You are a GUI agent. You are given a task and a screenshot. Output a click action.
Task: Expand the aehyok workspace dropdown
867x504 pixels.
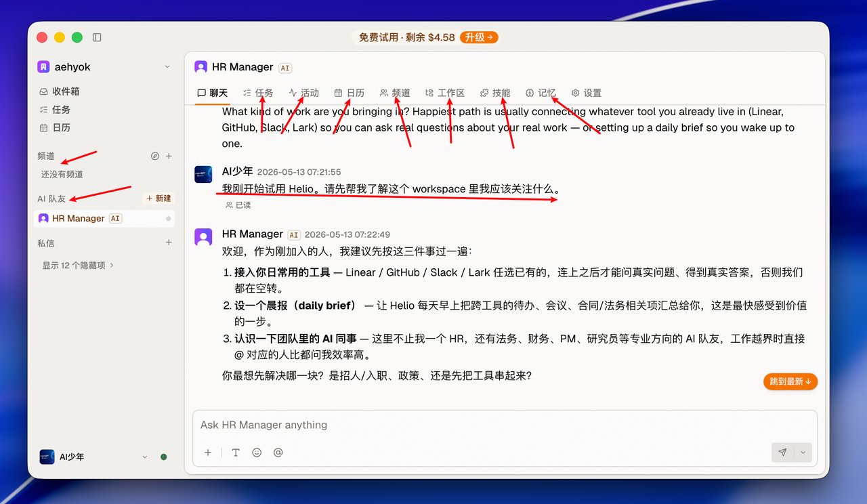click(167, 66)
